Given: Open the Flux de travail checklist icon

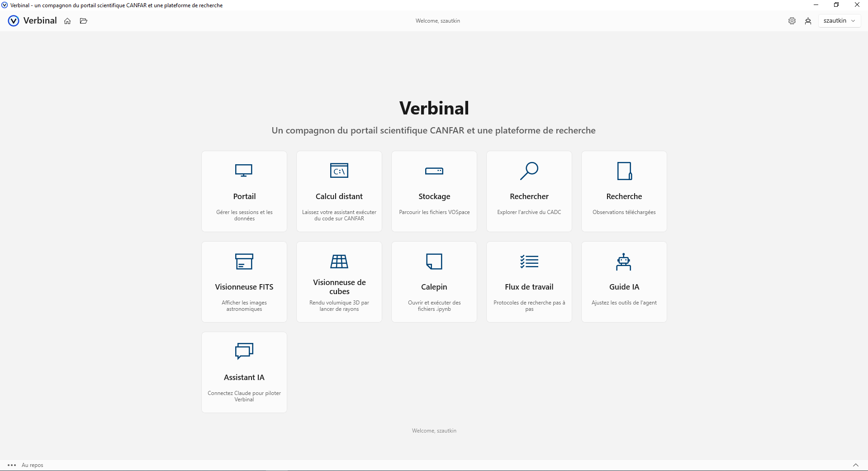Looking at the screenshot, I should (x=529, y=262).
